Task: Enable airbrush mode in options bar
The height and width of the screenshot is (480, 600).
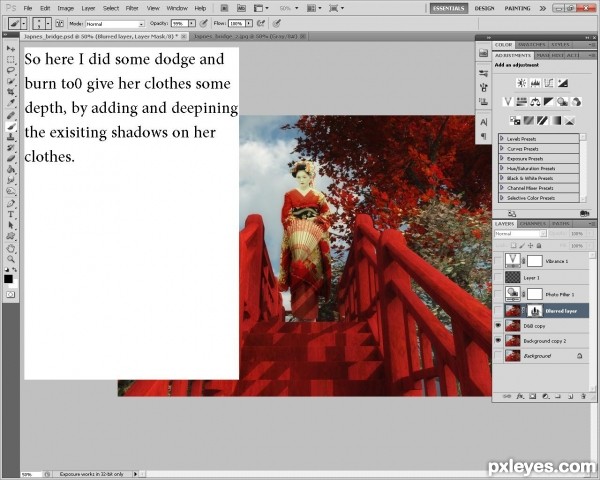Action: [x=261, y=24]
